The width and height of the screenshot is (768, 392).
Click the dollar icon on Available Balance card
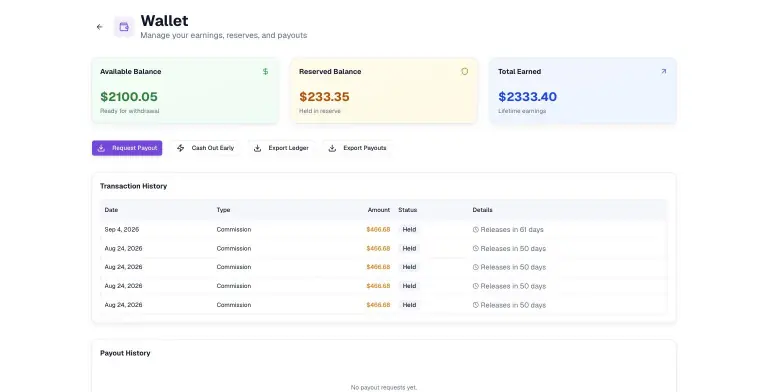(265, 72)
